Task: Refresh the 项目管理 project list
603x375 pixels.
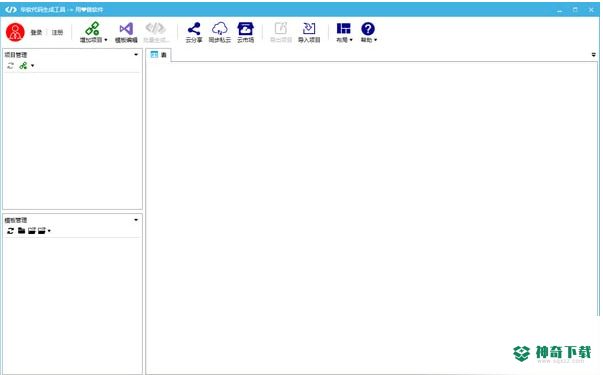Action: 10,66
